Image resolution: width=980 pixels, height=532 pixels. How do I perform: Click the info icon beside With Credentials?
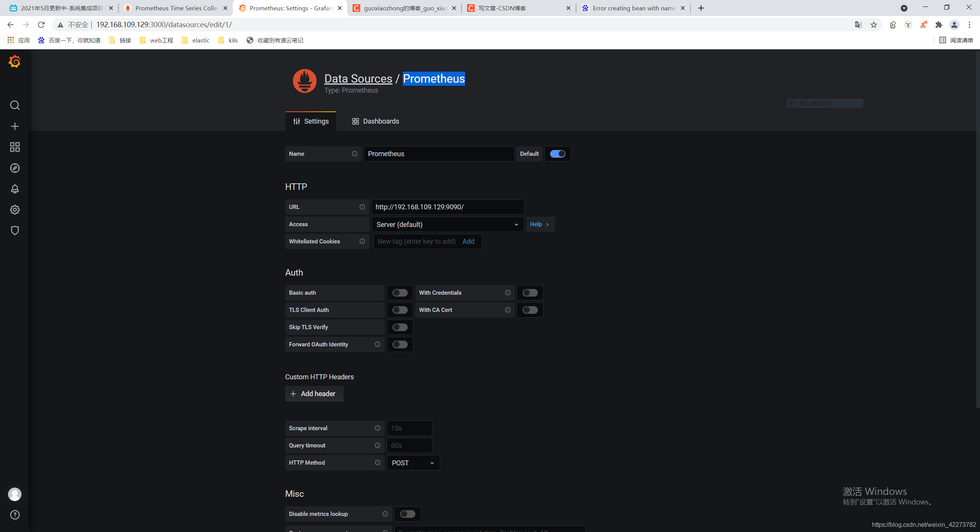[508, 293]
